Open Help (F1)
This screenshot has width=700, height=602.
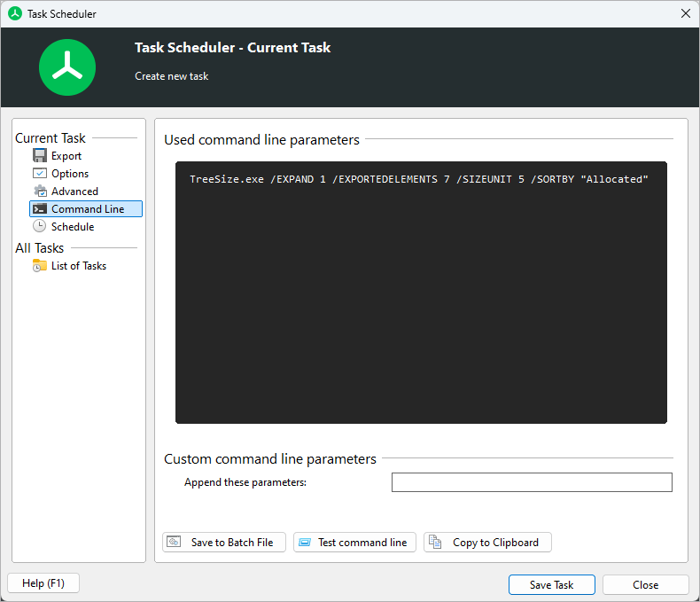43,583
